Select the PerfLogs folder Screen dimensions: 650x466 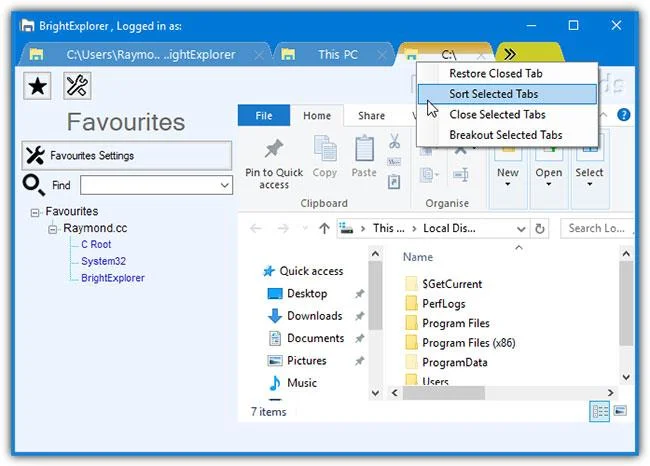435,303
